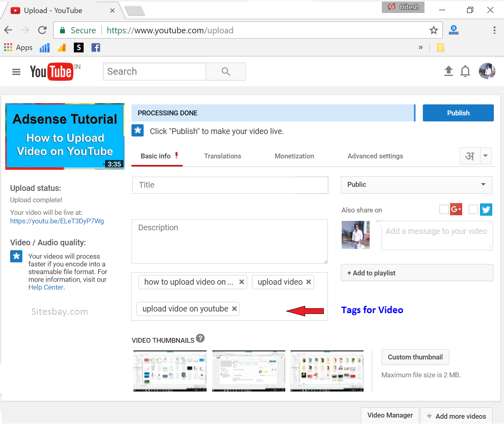Open the youtu.be video link
Viewport: 504px width, 424px height.
point(57,221)
